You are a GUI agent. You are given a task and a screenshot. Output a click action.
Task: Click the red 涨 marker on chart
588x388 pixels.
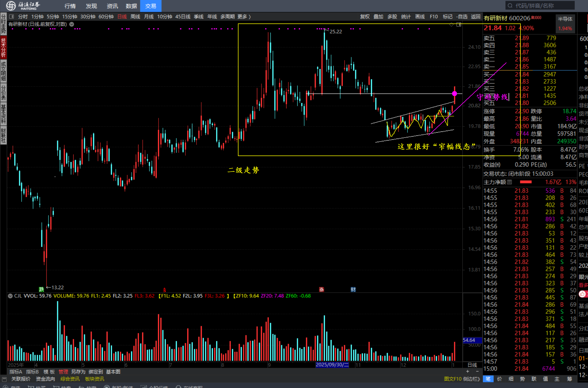tap(321, 289)
